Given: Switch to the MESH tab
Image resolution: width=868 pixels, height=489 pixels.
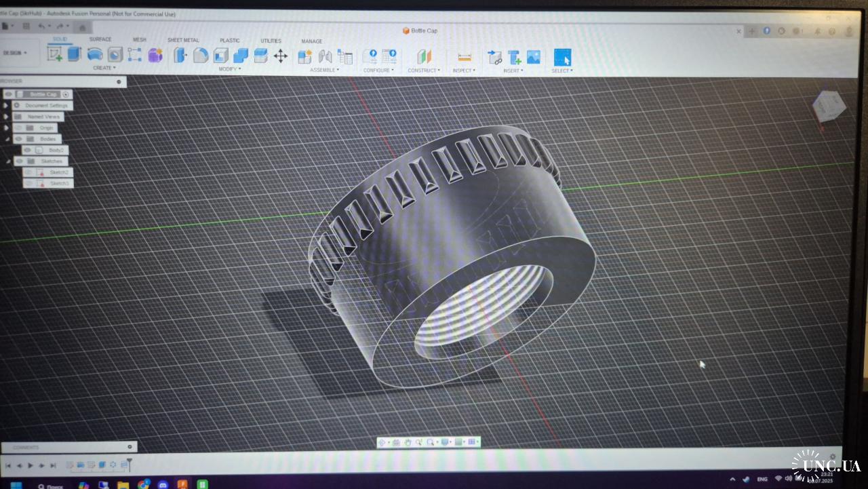Looking at the screenshot, I should tap(139, 39).
